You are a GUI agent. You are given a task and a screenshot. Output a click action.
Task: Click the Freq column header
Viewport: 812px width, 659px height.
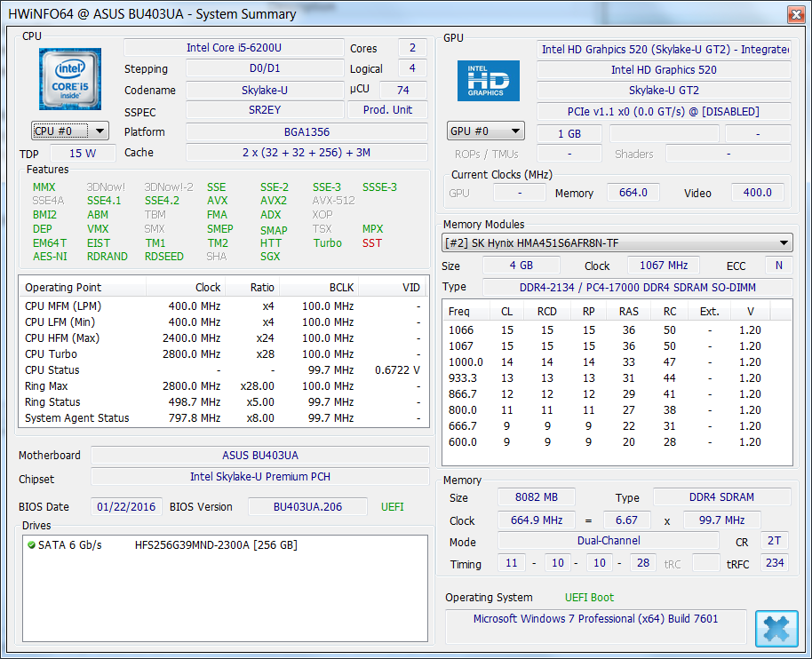466,311
